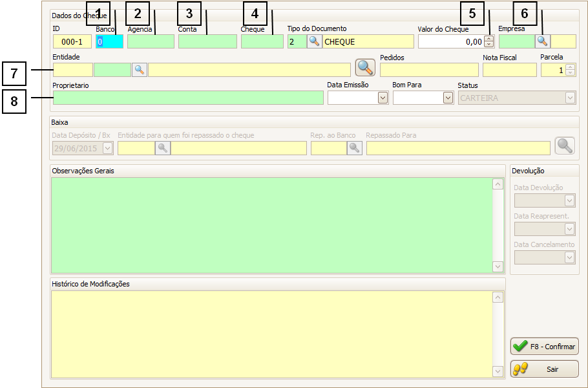Expand the Bom Para date dropdown
The image size is (588, 388).
pos(448,98)
